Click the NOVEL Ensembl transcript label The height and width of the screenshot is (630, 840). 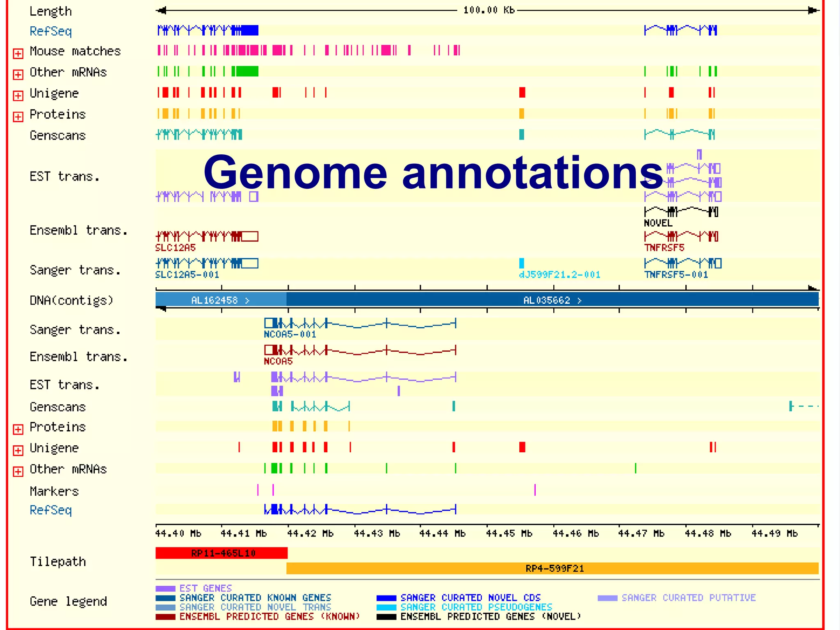(x=658, y=223)
